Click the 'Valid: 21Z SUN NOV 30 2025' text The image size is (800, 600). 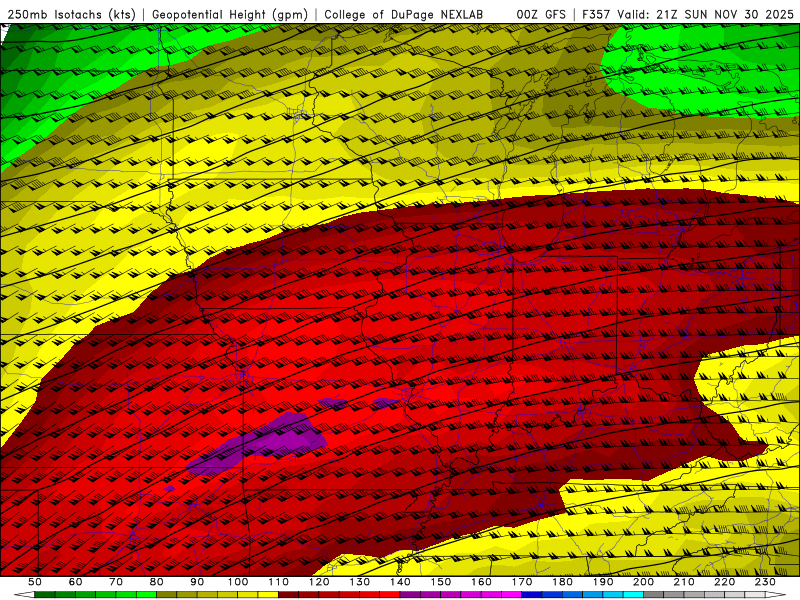706,15
